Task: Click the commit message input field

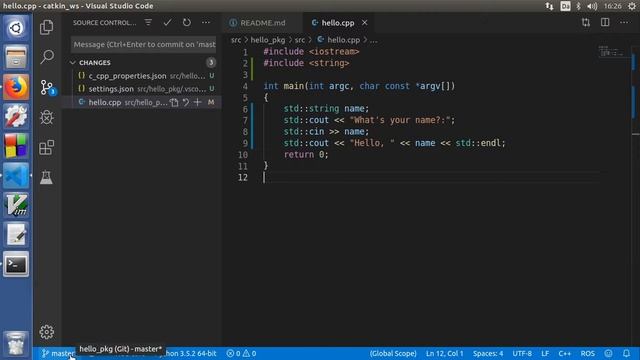Action: pyautogui.click(x=144, y=44)
